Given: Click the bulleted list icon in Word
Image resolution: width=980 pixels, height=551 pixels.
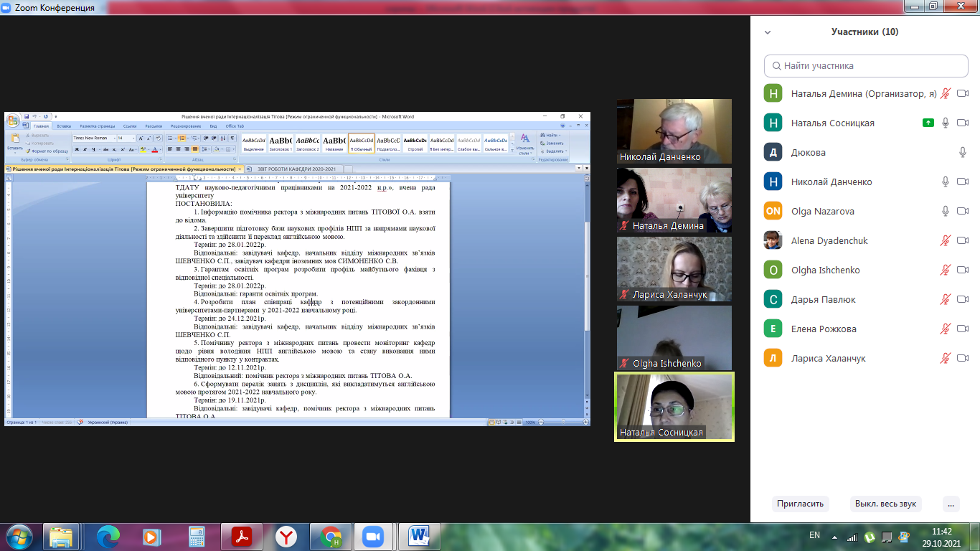Looking at the screenshot, I should (x=171, y=138).
